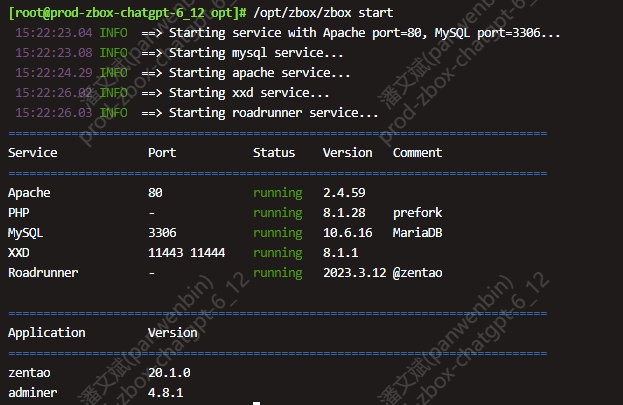Click the 'Service' column header
623x405 pixels.
pyautogui.click(x=33, y=153)
